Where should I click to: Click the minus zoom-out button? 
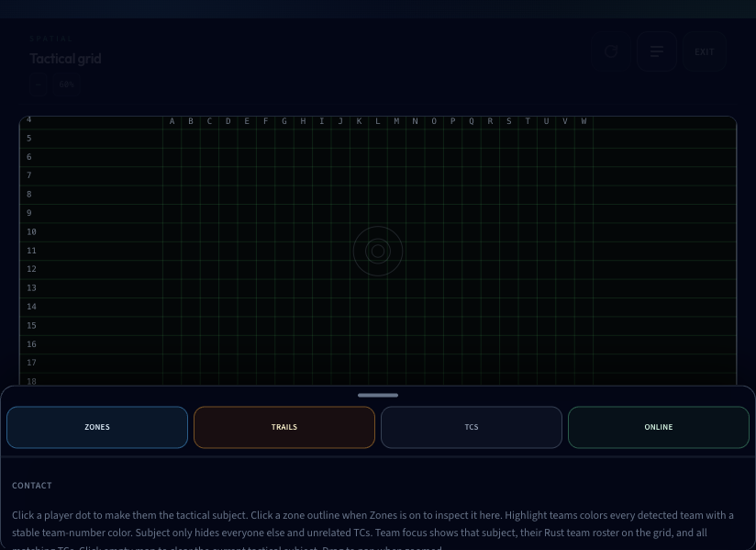[x=39, y=84]
